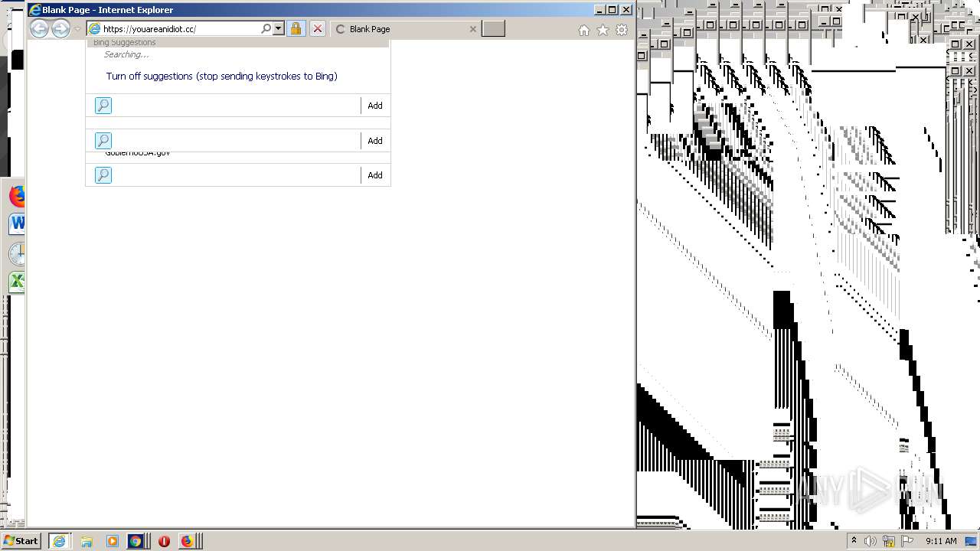Close the Blank Page tab
980x551 pixels.
(472, 29)
